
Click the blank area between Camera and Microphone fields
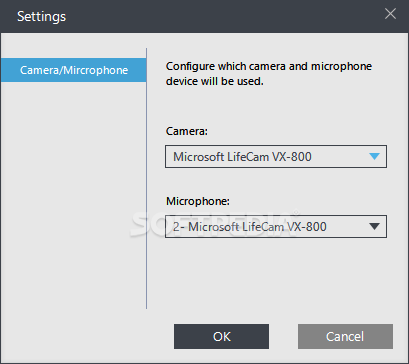276,182
